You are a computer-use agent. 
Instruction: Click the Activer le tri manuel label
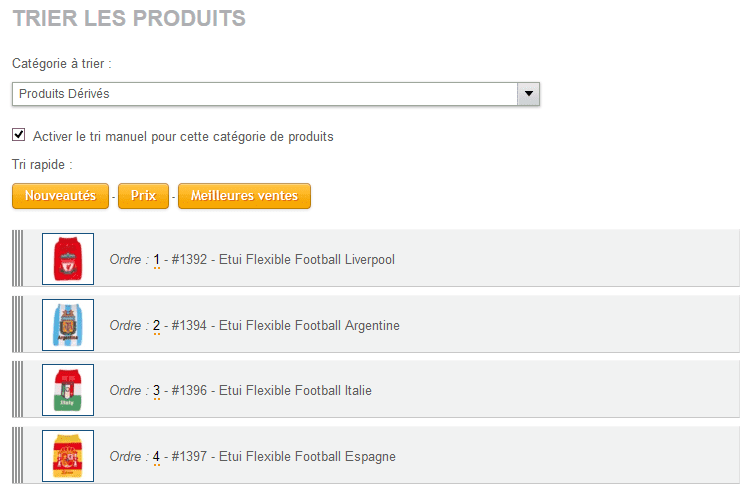(183, 136)
